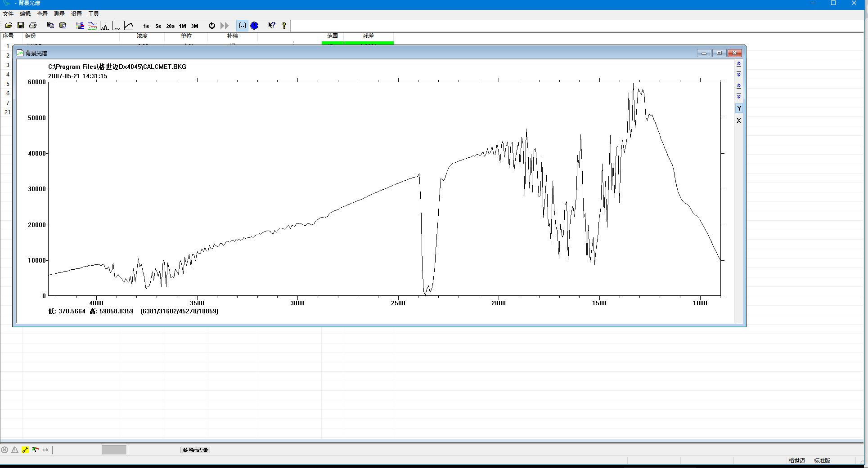This screenshot has height=468, width=868.
Task: Show the residual baseline spectrum icon
Action: (x=117, y=26)
